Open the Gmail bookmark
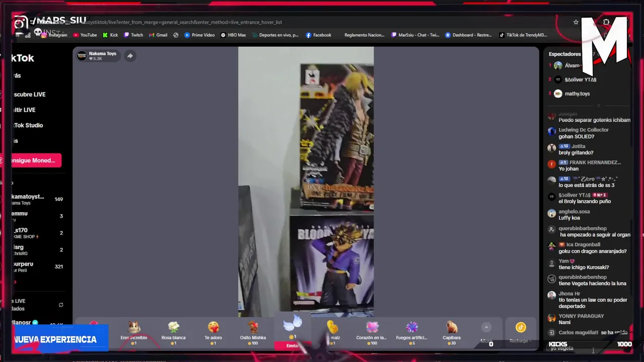 coord(158,35)
